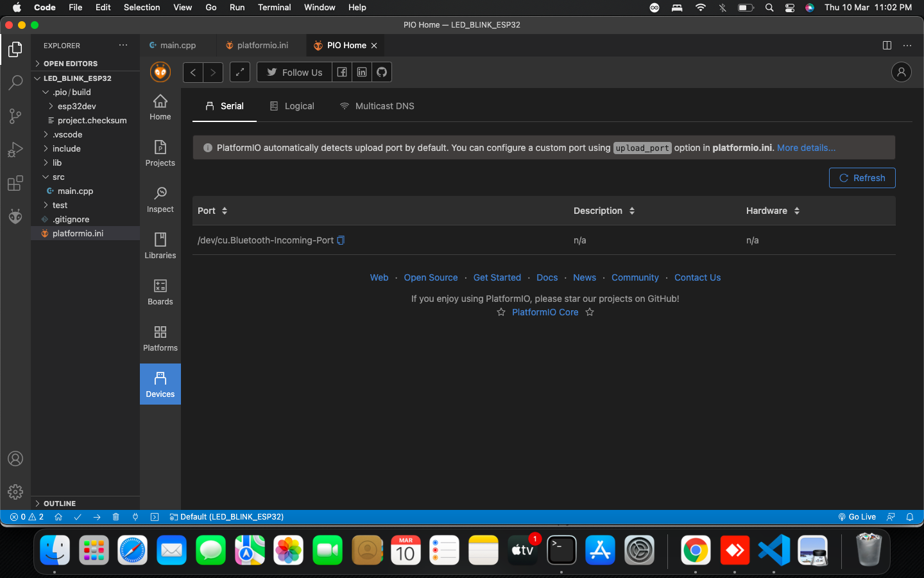Open PIO Projects section
Screen dimensions: 924x578
pos(160,153)
